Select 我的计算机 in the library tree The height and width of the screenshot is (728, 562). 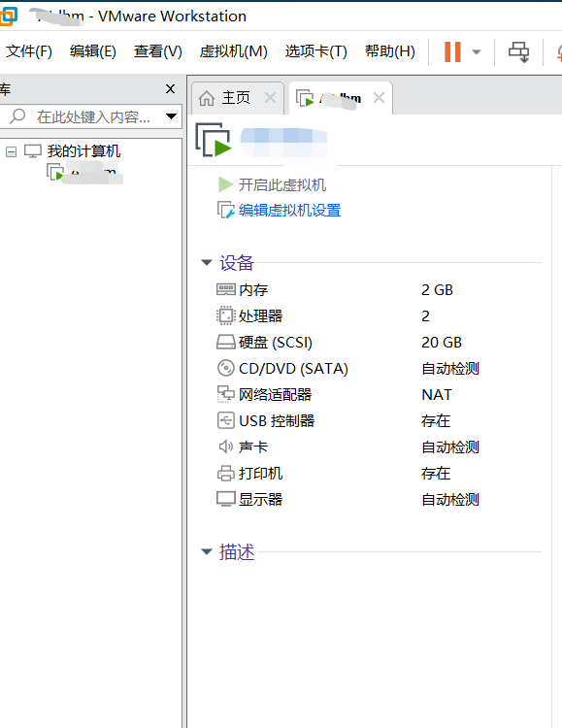click(83, 150)
